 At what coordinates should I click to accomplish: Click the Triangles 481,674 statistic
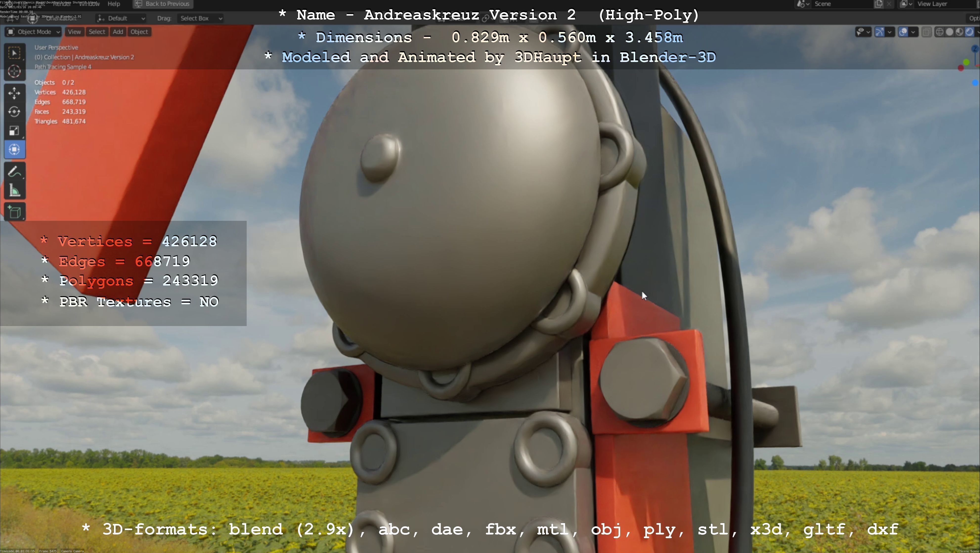(x=60, y=121)
